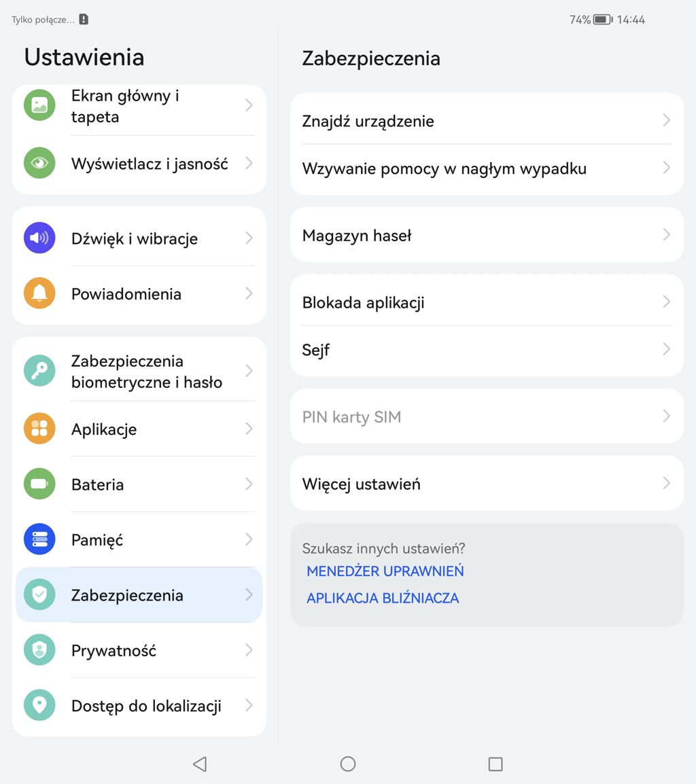The height and width of the screenshot is (784, 696).
Task: Tap the green Bateria icon
Action: (39, 484)
